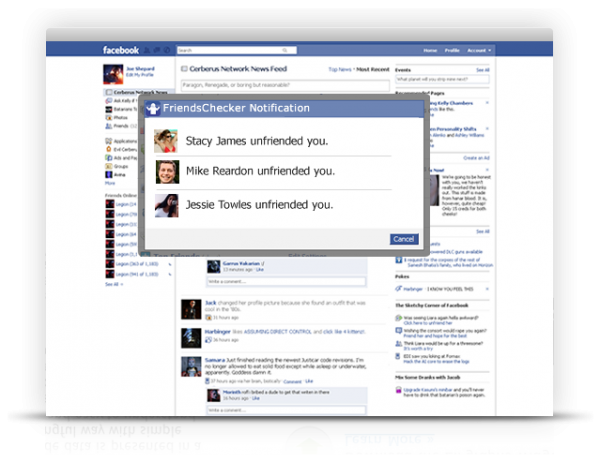The image size is (600, 461).
Task: Click the Groups icon in the sidebar
Action: pyautogui.click(x=109, y=166)
